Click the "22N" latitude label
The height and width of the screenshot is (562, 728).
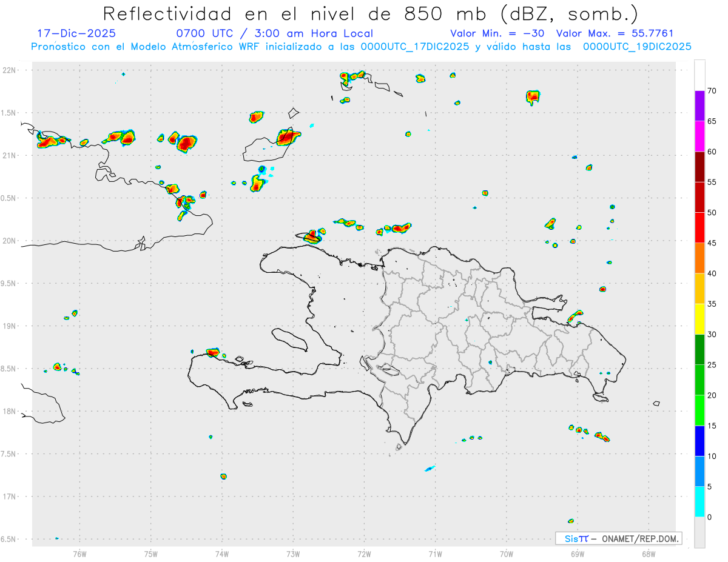click(10, 70)
